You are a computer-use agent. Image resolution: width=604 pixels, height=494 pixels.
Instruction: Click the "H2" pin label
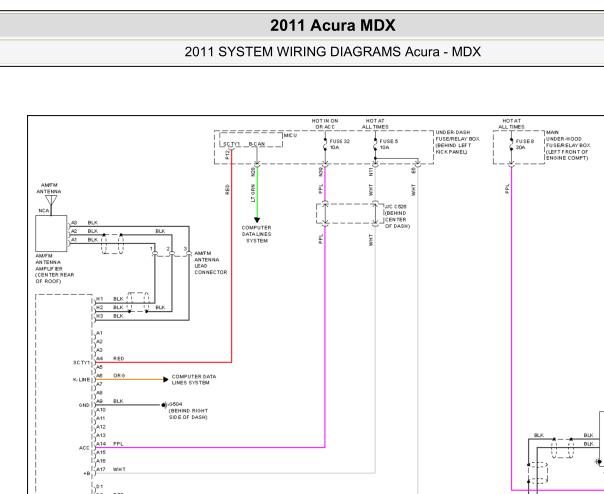(100, 307)
